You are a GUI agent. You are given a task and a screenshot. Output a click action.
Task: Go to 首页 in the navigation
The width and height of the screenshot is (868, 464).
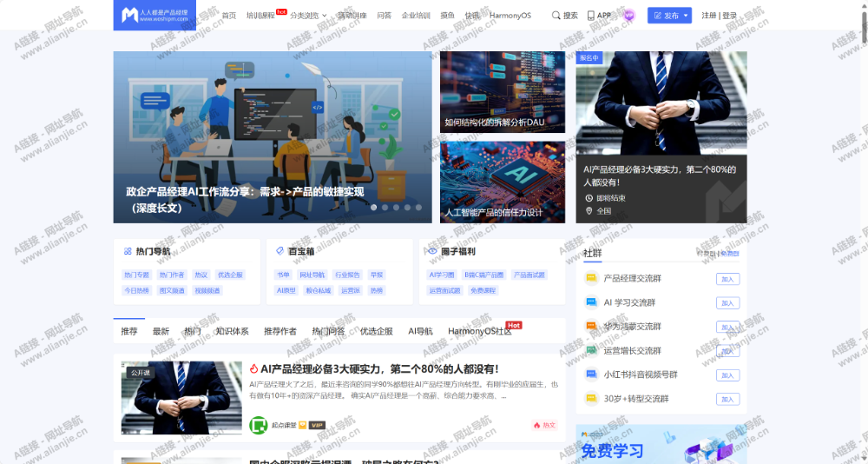pyautogui.click(x=229, y=16)
